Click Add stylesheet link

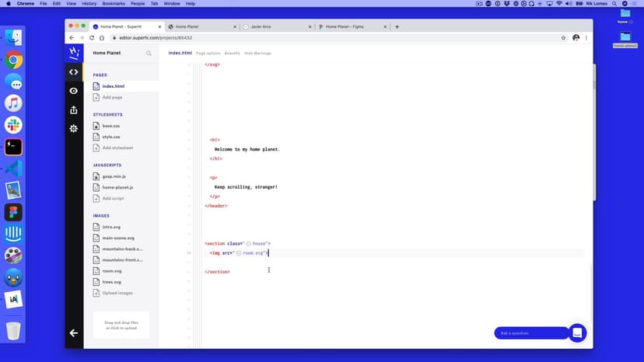click(117, 148)
